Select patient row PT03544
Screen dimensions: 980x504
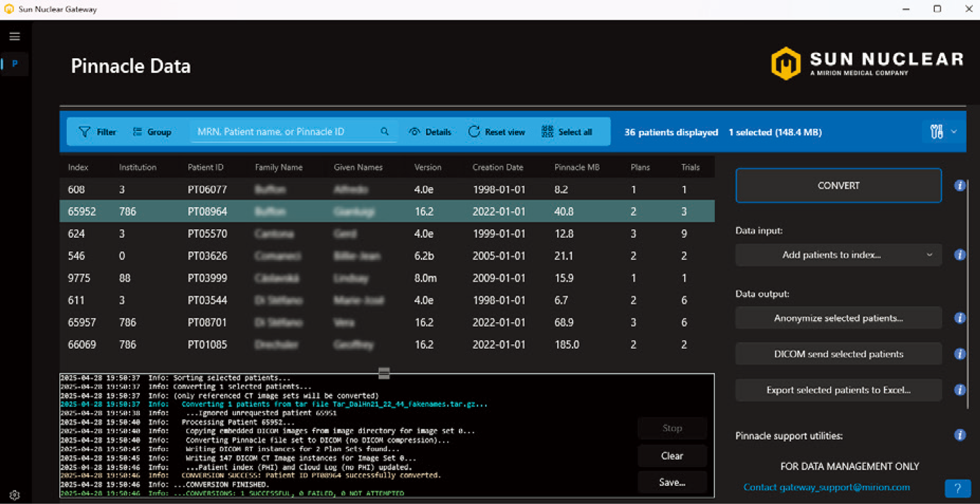pos(387,300)
